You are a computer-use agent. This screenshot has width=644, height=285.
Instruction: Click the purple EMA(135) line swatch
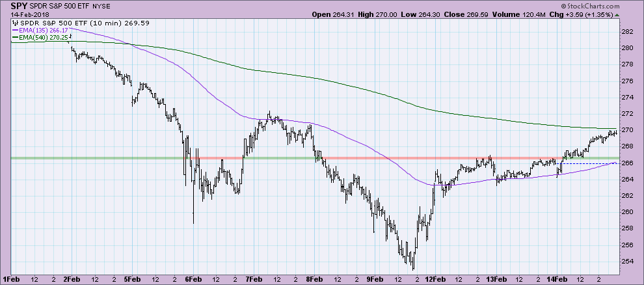point(16,30)
